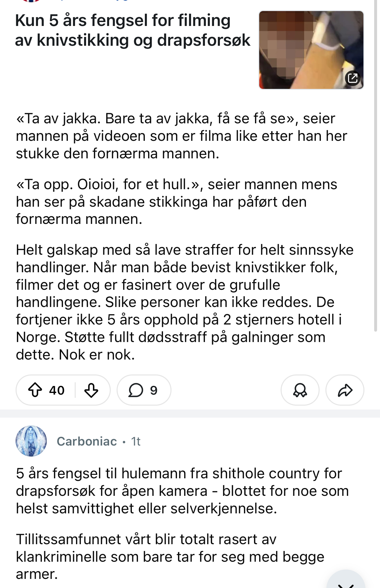
Task: Give an award using the award icon
Action: tap(300, 390)
